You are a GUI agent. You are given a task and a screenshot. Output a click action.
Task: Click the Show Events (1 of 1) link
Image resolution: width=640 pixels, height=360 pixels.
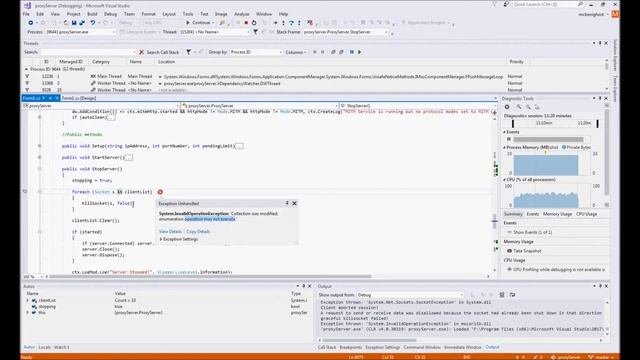[x=532, y=232]
